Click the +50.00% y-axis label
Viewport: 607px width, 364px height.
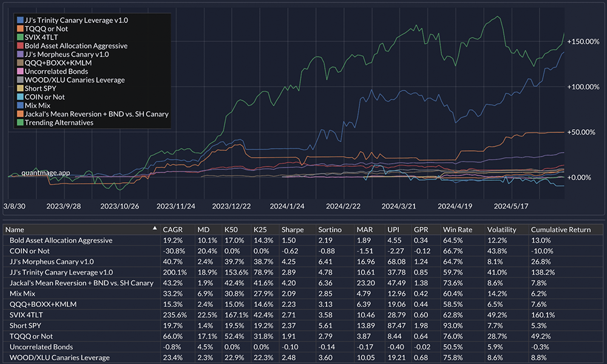click(581, 132)
